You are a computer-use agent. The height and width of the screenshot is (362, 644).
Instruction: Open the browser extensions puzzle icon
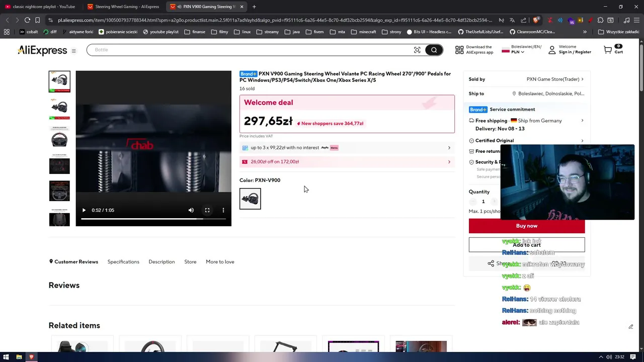pos(601,20)
